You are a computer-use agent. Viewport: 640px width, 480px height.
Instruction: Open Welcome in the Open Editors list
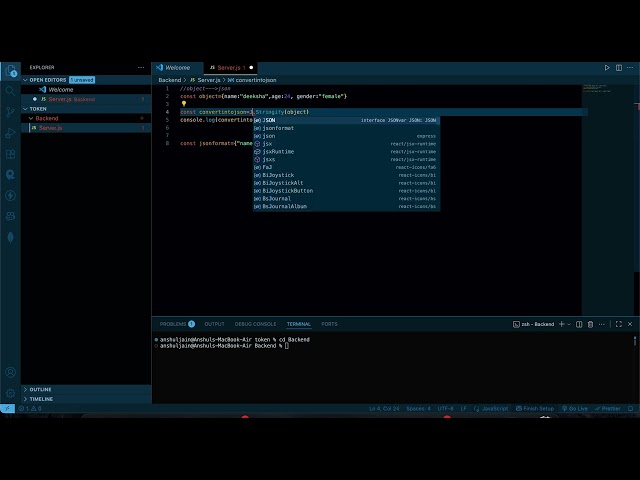click(x=86, y=90)
